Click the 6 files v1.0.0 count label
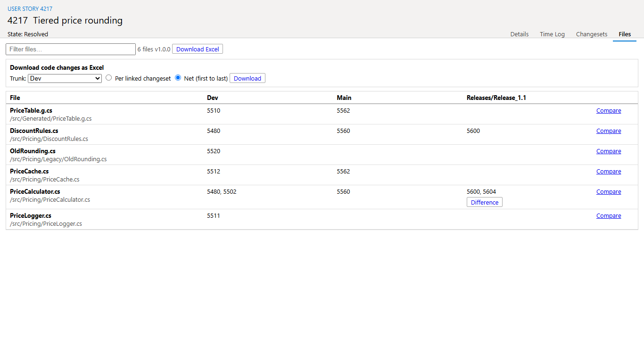 point(154,49)
